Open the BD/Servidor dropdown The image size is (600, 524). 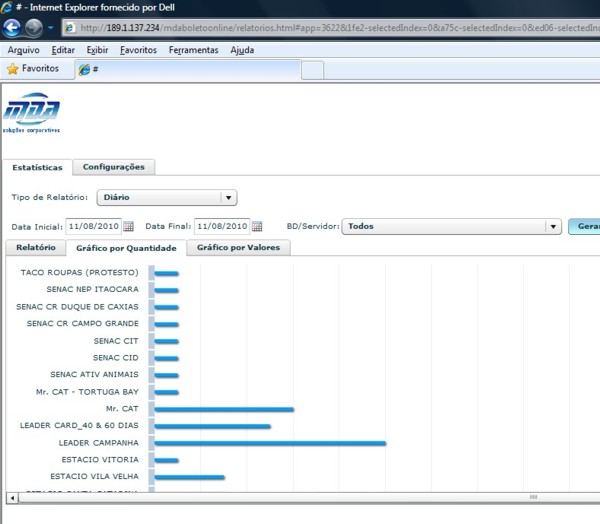tap(452, 227)
